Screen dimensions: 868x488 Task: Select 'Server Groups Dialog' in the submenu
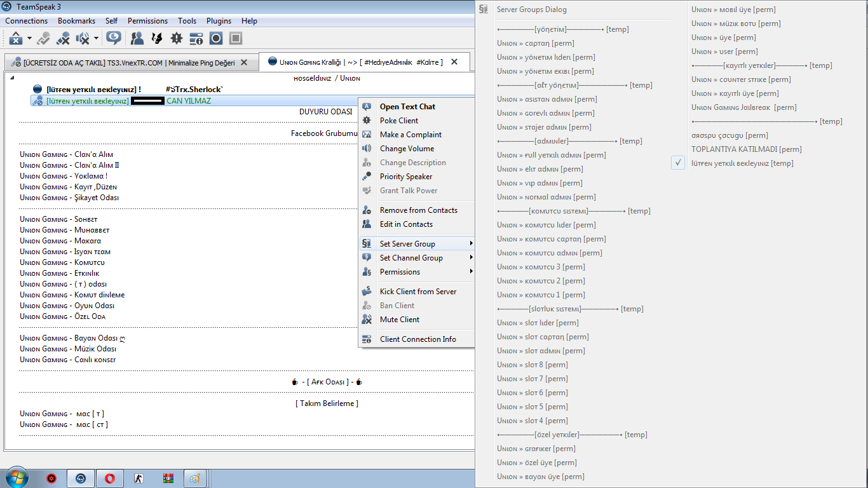tap(531, 10)
